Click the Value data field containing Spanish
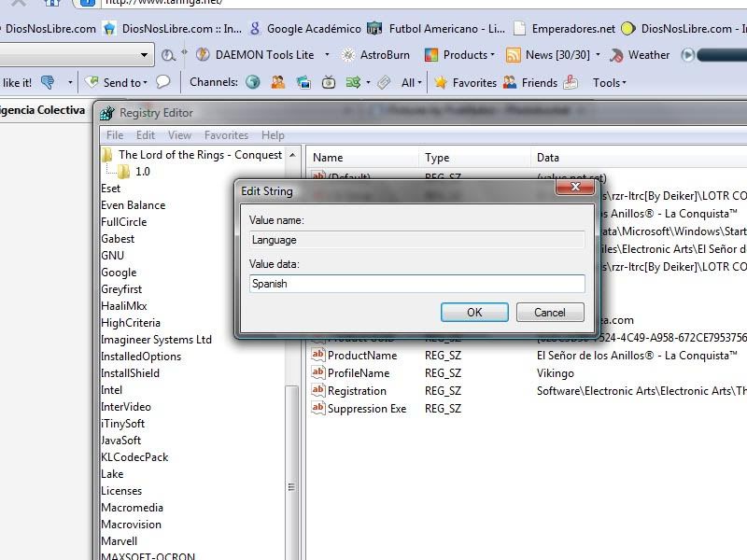 pyautogui.click(x=416, y=284)
